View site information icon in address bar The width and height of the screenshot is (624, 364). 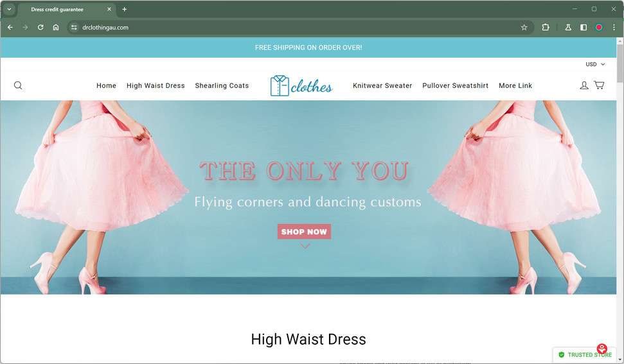[74, 28]
